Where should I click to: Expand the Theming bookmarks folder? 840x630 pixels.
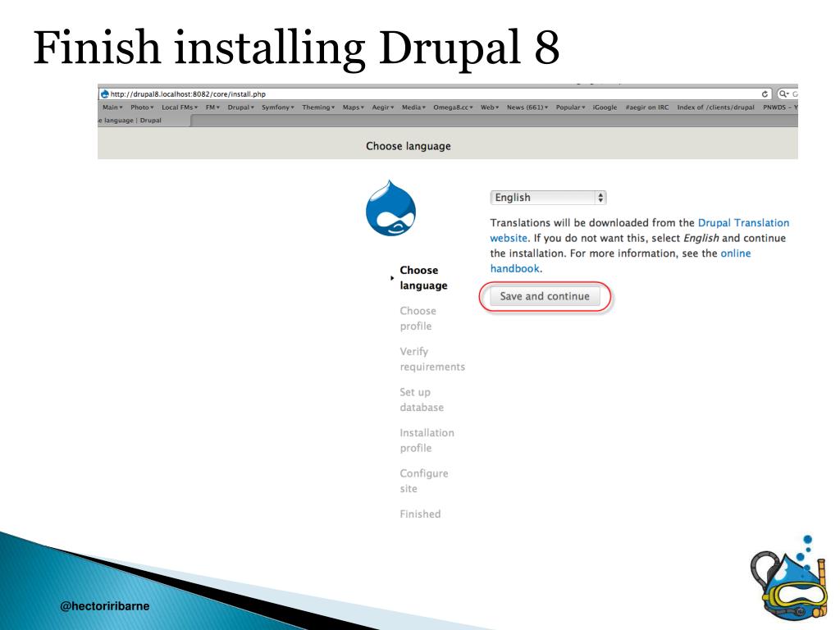[x=318, y=107]
